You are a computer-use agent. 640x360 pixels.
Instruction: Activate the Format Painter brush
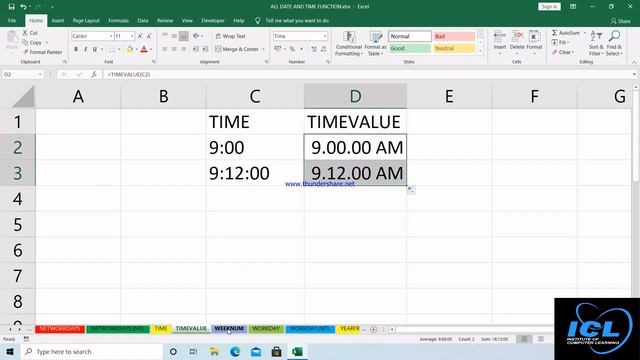point(25,52)
